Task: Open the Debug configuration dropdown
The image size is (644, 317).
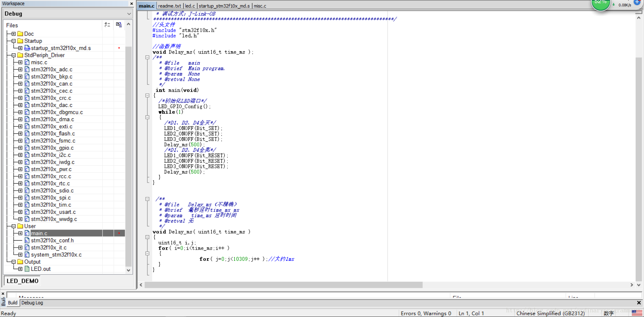Action: 129,14
